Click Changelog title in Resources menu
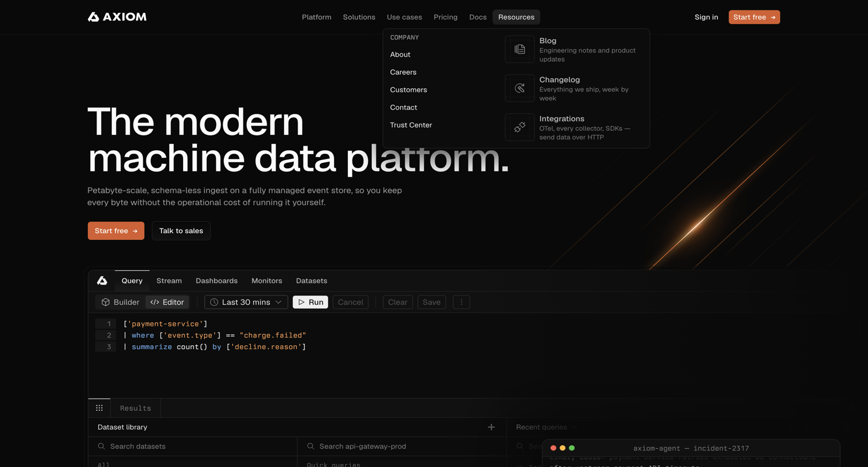 559,80
